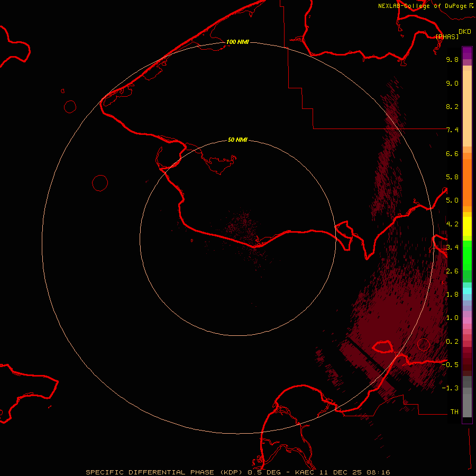Click the gray color band near -1.3
This screenshot has width=476, height=476.
467,389
